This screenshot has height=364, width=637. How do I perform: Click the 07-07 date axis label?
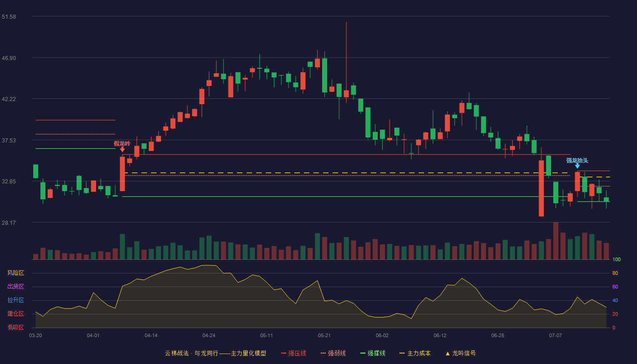click(556, 335)
